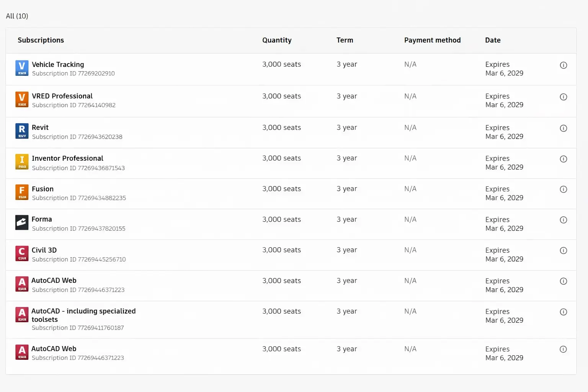Open info icon for AutoCAD specialized toolsets
Image resolution: width=588 pixels, height=392 pixels.
click(563, 312)
